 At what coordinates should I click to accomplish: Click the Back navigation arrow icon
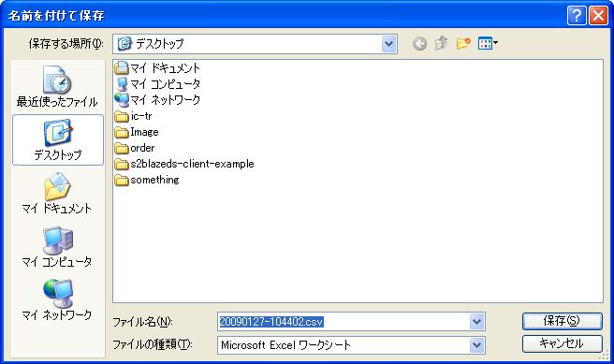419,43
